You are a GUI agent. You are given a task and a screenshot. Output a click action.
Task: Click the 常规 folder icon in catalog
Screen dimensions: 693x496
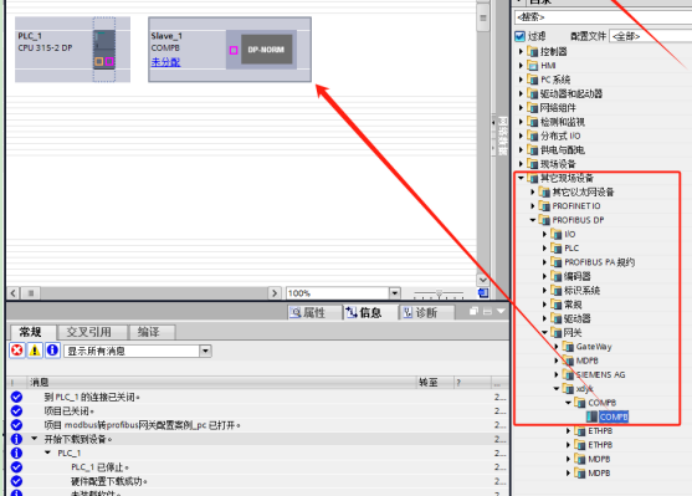[x=557, y=305]
